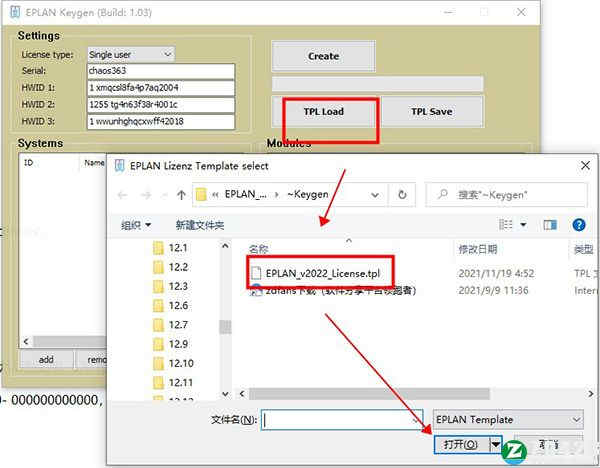Click the HWID 1 input field
Image resolution: width=600 pixels, height=468 pixels.
(161, 88)
